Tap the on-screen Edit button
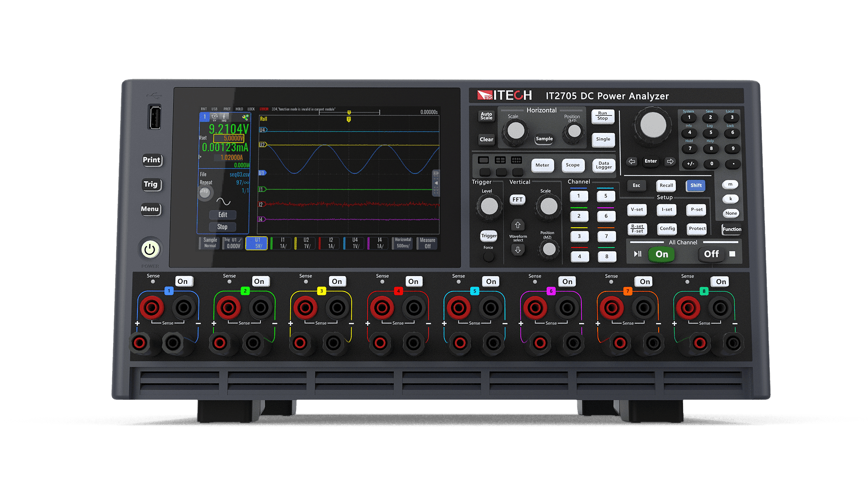The image size is (868, 488). (x=222, y=215)
